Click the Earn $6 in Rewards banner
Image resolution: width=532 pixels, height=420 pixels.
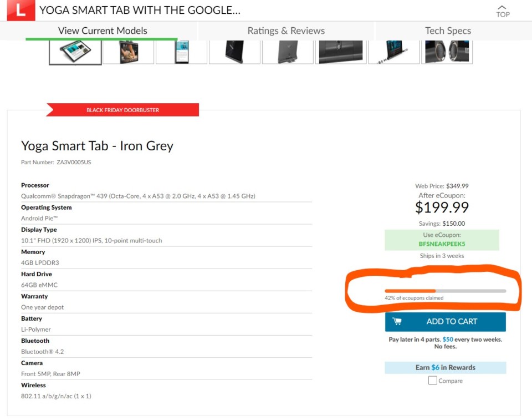445,367
